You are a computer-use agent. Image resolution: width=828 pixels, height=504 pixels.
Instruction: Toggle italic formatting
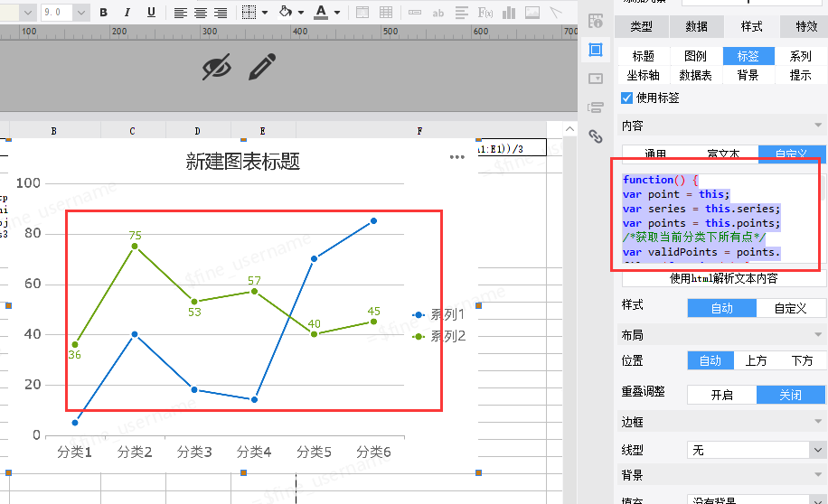[127, 12]
